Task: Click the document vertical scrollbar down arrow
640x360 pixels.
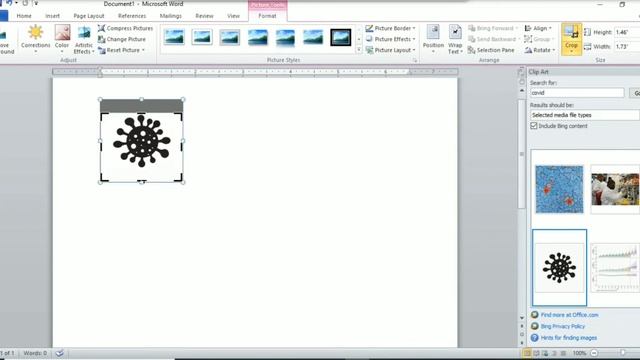Action: 522,318
